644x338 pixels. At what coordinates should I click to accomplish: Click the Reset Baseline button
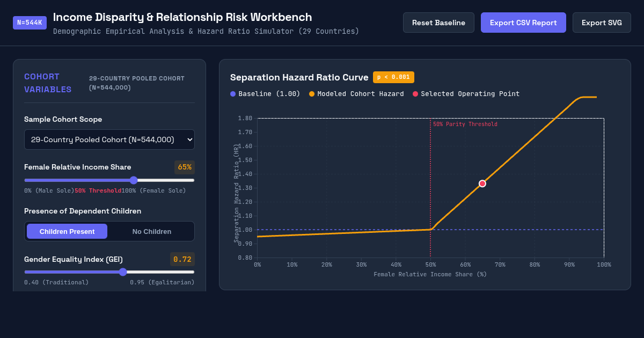[x=438, y=23]
